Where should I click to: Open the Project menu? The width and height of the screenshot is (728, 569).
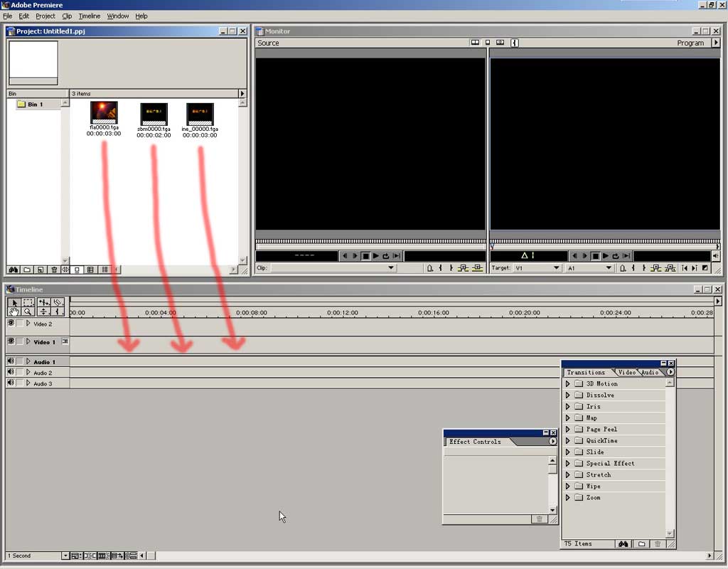click(45, 16)
